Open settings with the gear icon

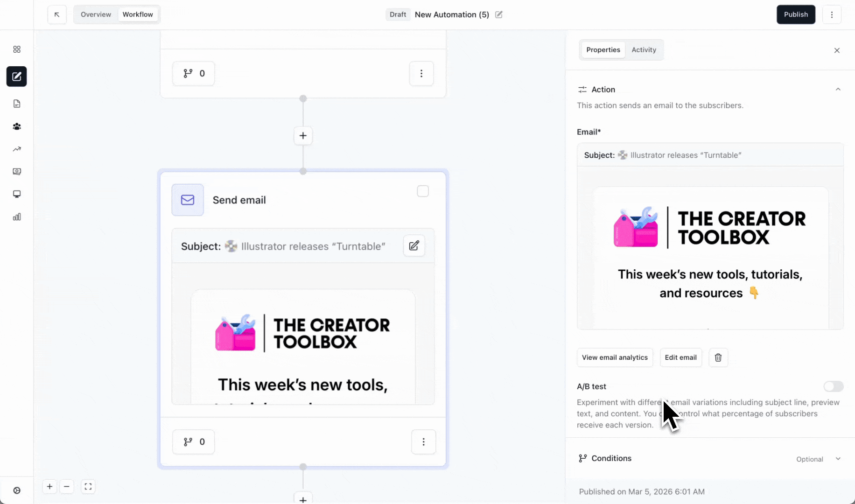[17, 490]
